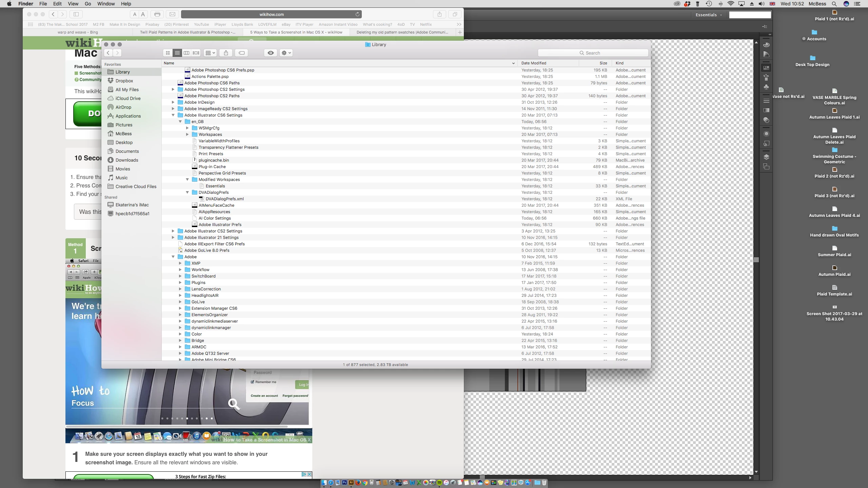Viewport: 868px width, 488px height.
Task: Select list view toggle in Finder
Action: 177,53
